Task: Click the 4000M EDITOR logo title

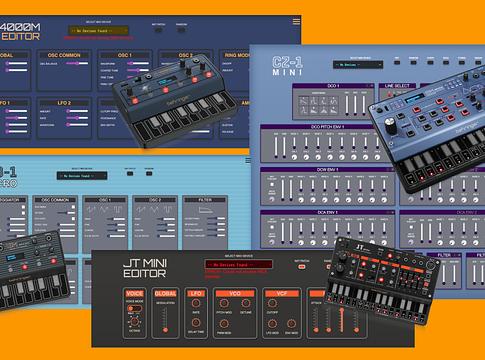Action: point(20,32)
